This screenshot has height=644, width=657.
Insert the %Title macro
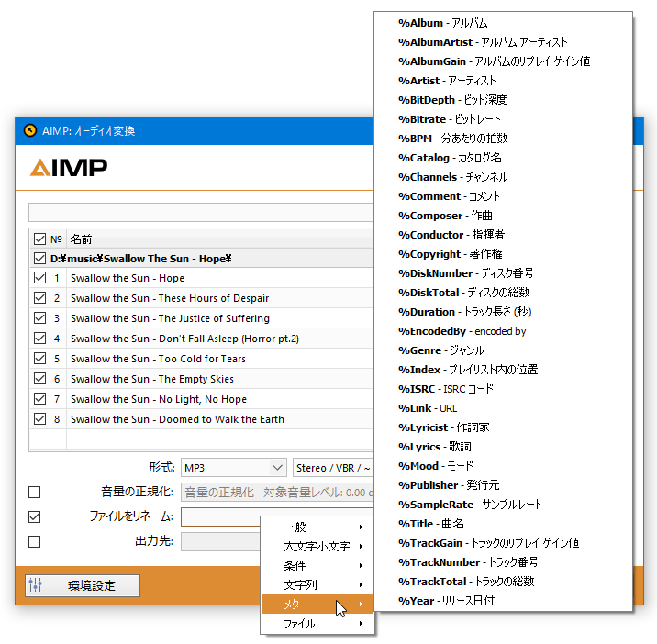(x=503, y=524)
